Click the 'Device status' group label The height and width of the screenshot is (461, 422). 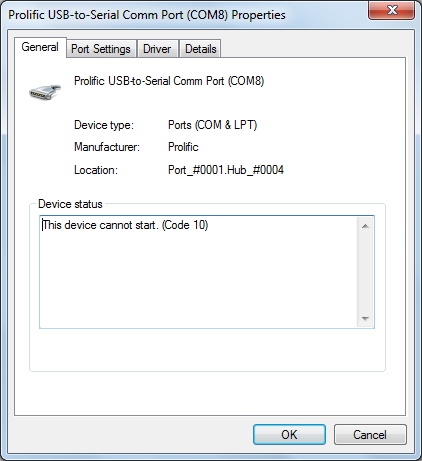tap(70, 204)
